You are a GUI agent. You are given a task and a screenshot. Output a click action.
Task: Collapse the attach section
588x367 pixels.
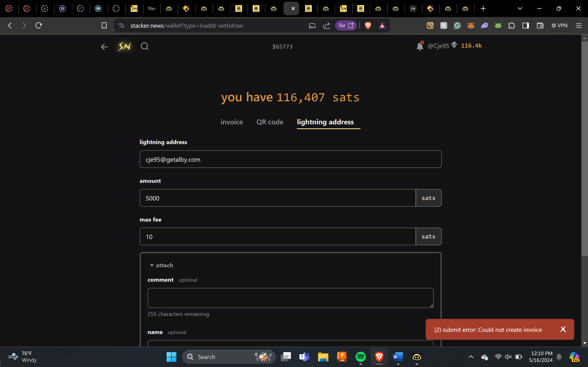[161, 265]
